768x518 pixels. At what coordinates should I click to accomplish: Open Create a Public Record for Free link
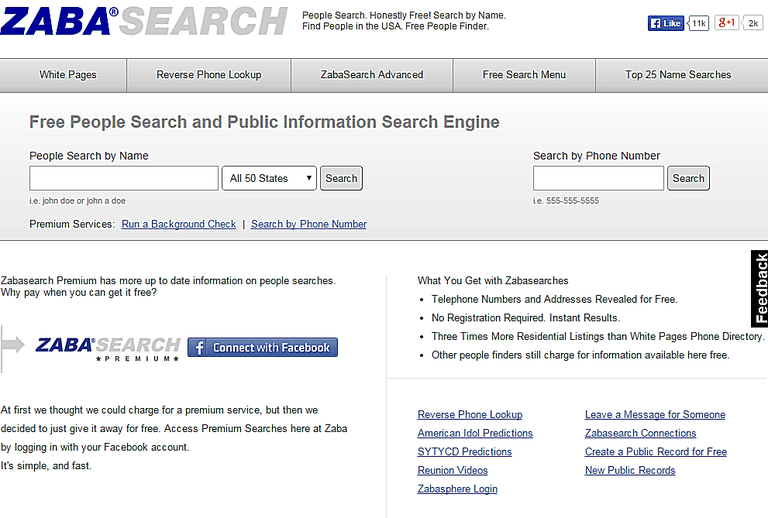656,452
